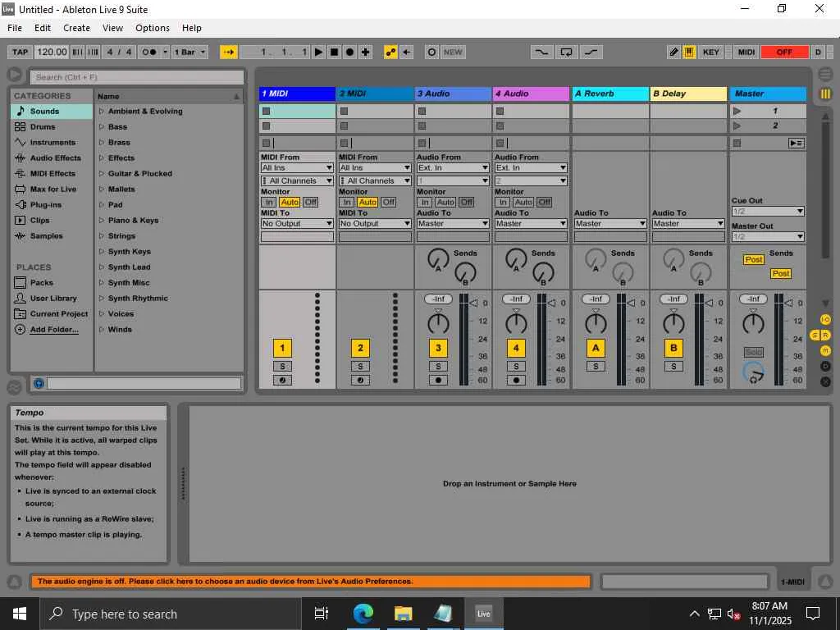Open 1 MIDI 'No Output' dropdown
The height and width of the screenshot is (630, 840).
coord(297,223)
